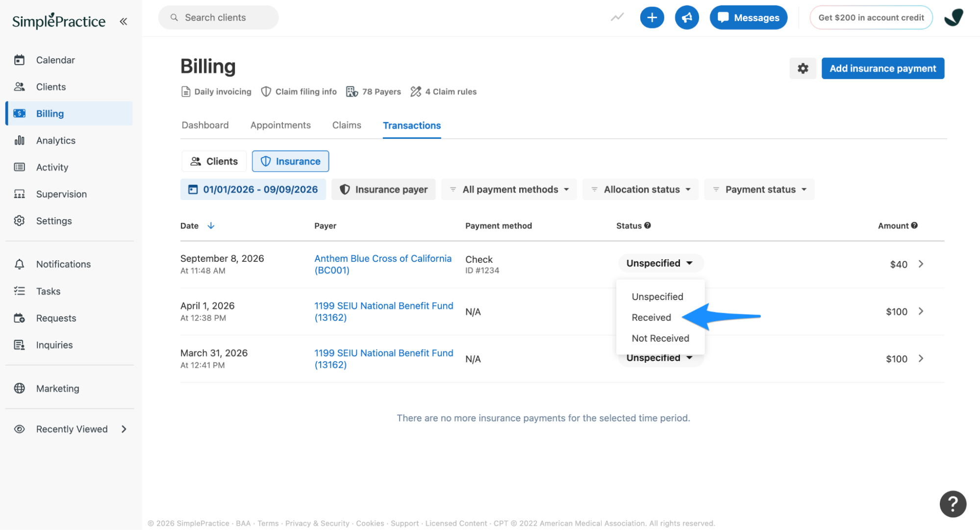Click the Support footer link
The height and width of the screenshot is (530, 980).
click(x=404, y=523)
